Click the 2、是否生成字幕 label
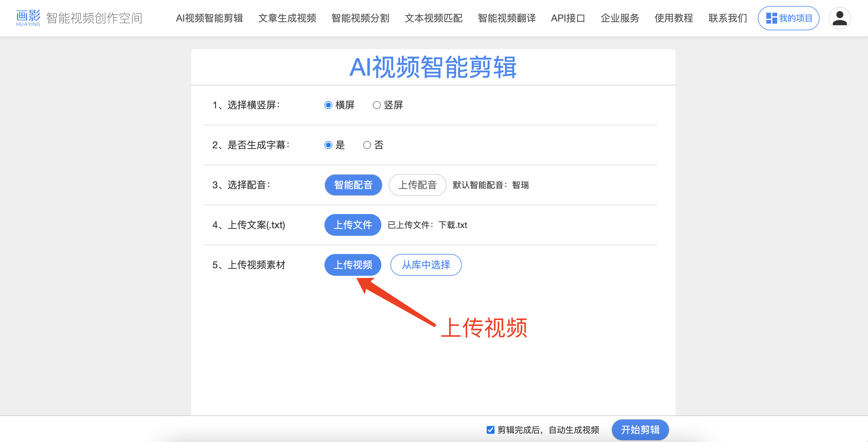The image size is (868, 442). tap(251, 145)
